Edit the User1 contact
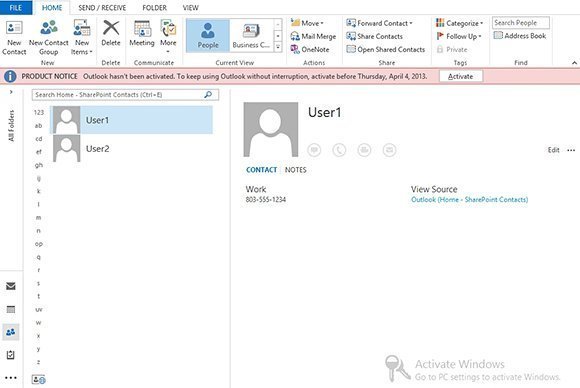The height and width of the screenshot is (388, 580). click(x=553, y=150)
